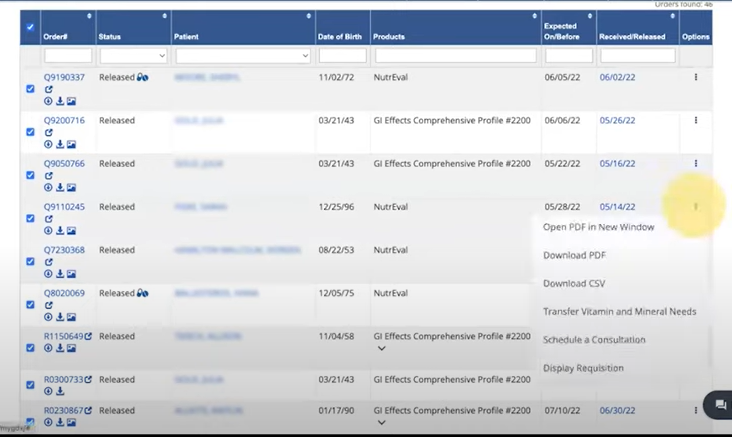This screenshot has width=732, height=437.
Task: Click the Products filter text field
Action: click(x=455, y=56)
